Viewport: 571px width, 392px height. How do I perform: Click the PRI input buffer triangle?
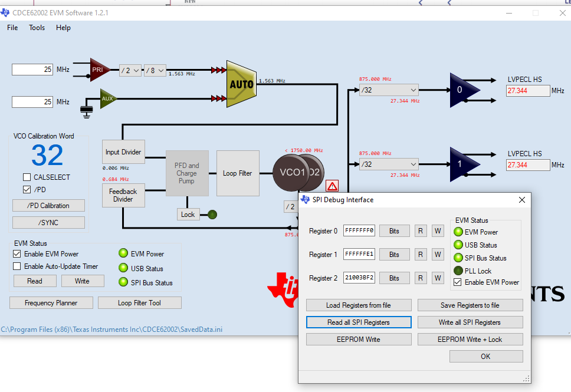(x=99, y=70)
